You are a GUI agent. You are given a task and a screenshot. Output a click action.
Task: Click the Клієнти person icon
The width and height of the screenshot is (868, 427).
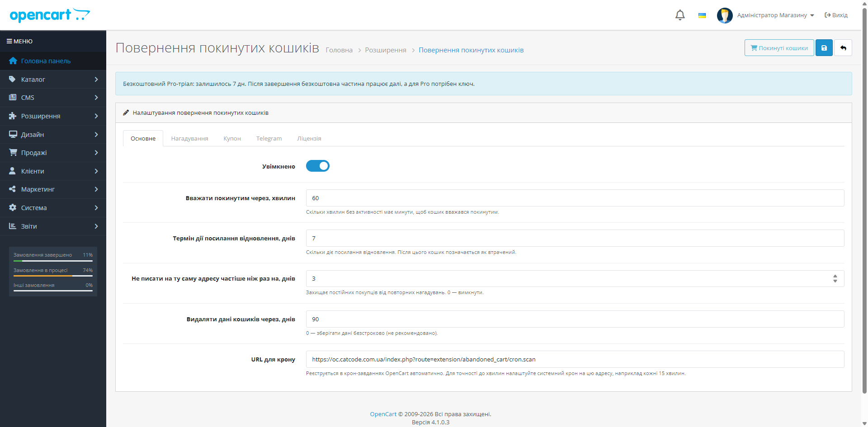point(13,171)
